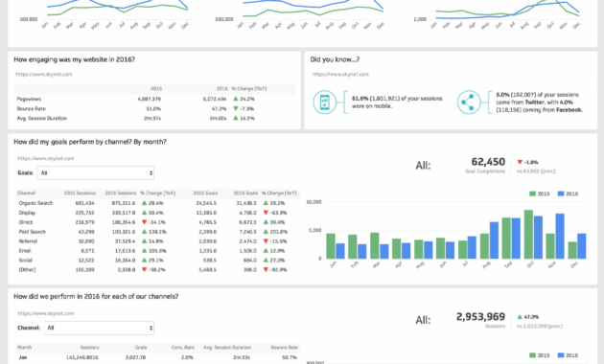Image resolution: width=604 pixels, height=364 pixels.
Task: Click the Display channel row label
Action: coord(27,213)
